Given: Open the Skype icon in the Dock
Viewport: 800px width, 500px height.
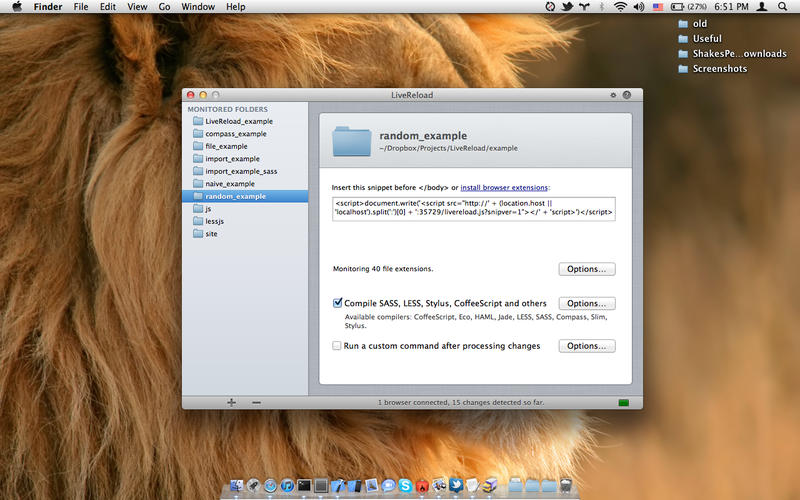Looking at the screenshot, I should [x=405, y=485].
